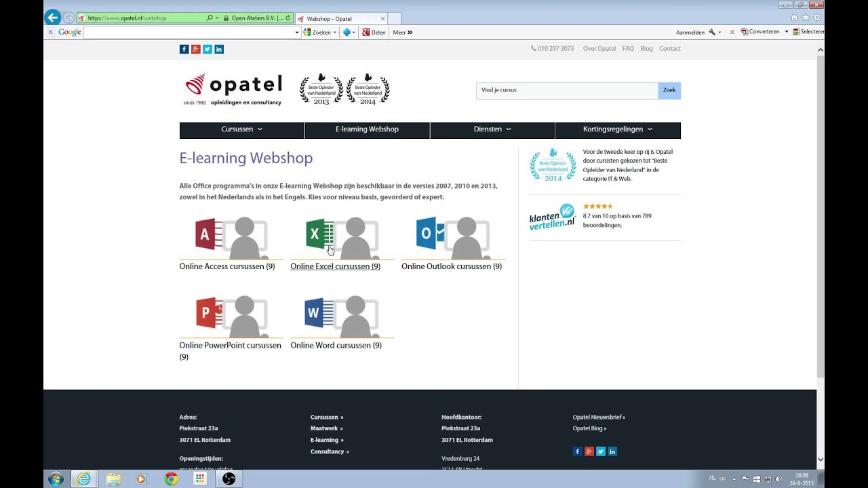Click the Access course thumbnail icon
This screenshot has height=488, width=868.
(231, 237)
